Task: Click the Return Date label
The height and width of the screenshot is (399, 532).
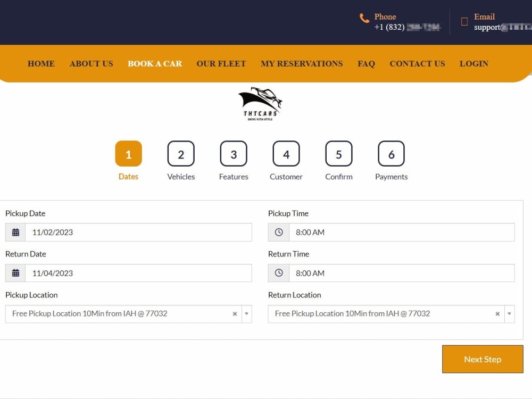Action: tap(26, 254)
